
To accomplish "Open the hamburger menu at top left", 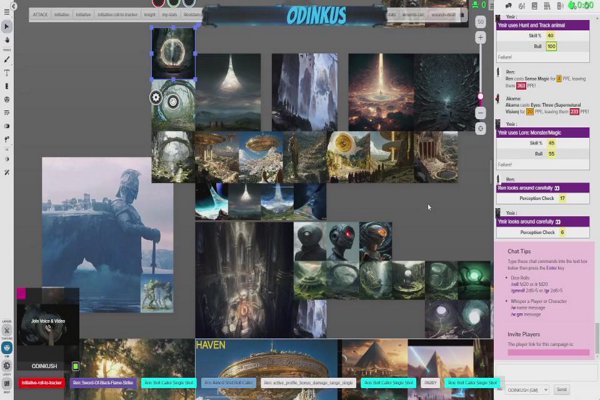I will click(7, 12).
